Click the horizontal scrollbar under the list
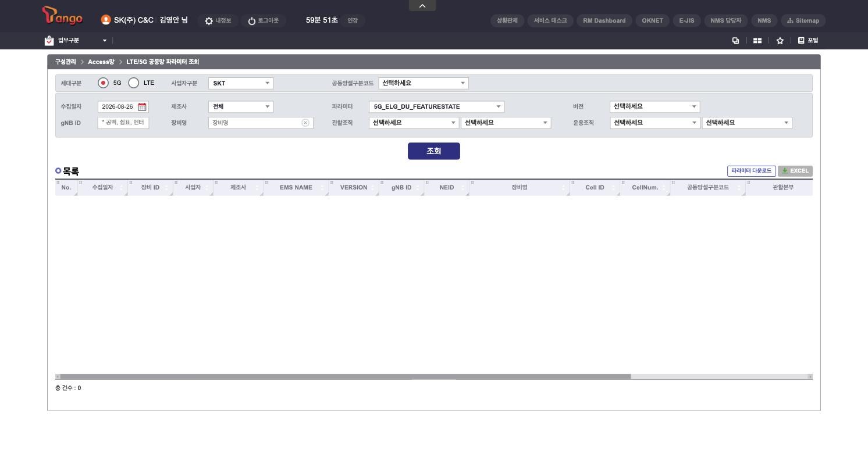The image size is (868, 472). tap(346, 377)
